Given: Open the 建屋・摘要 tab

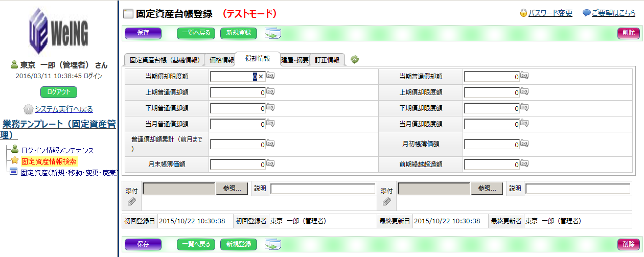Looking at the screenshot, I should tap(295, 60).
